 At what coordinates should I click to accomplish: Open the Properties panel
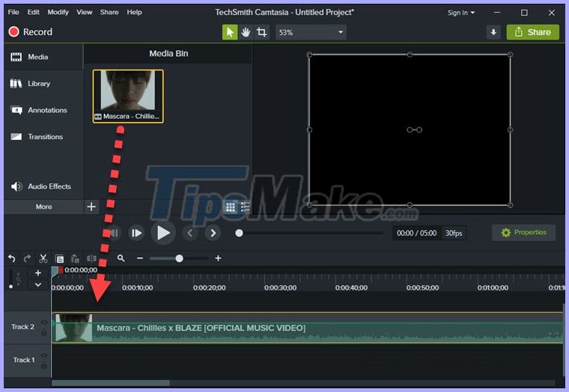tap(523, 233)
